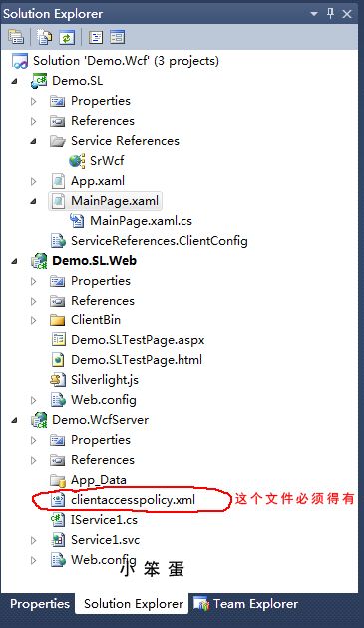Image resolution: width=364 pixels, height=628 pixels.
Task: Click the Show All Files toolbar icon
Action: (45, 37)
